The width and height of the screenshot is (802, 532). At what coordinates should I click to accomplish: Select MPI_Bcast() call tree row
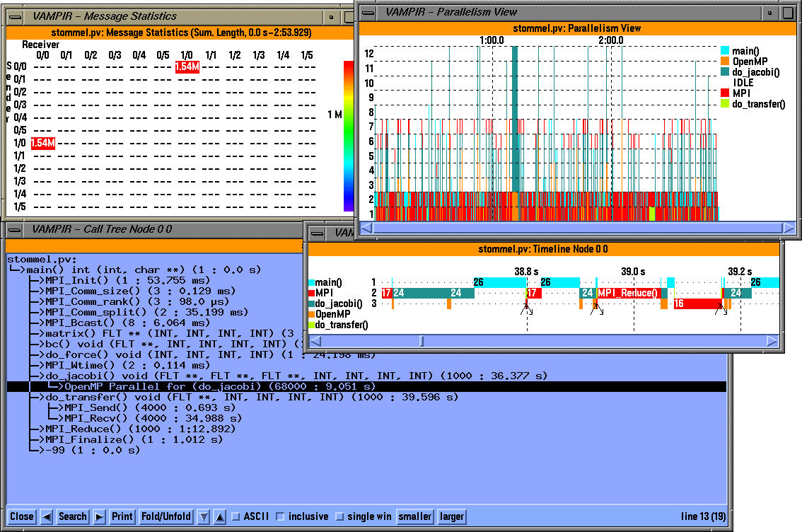point(128,323)
